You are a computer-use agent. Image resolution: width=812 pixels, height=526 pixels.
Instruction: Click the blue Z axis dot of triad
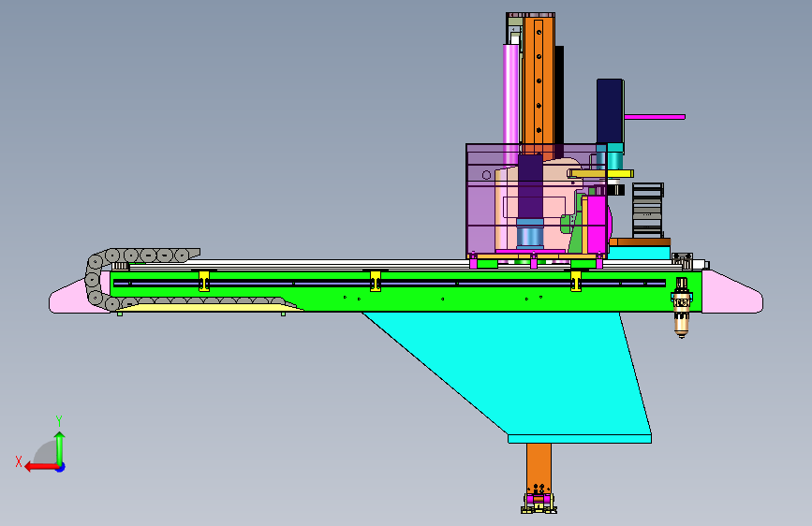click(61, 467)
